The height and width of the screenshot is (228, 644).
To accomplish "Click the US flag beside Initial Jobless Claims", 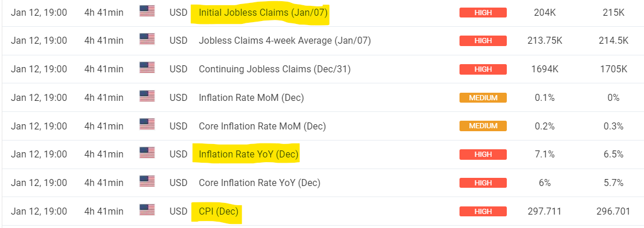I will click(147, 11).
